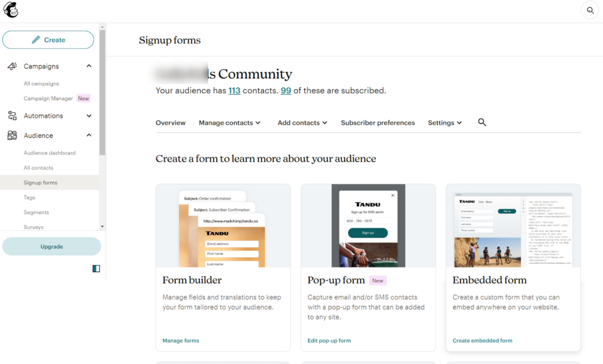
Task: Click the sidebar scrollbar down arrow
Action: (x=102, y=226)
